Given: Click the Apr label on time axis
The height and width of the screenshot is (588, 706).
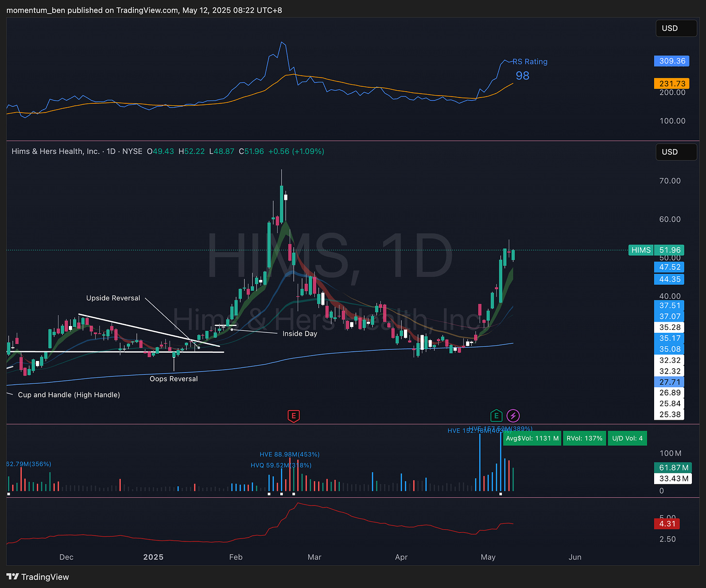Looking at the screenshot, I should 401,557.
